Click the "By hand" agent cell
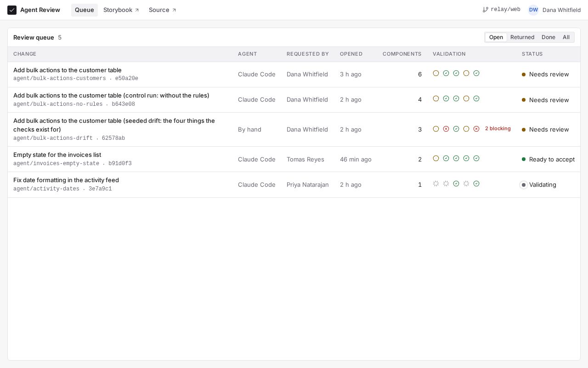Viewport: 588px width, 368px height. pos(249,130)
